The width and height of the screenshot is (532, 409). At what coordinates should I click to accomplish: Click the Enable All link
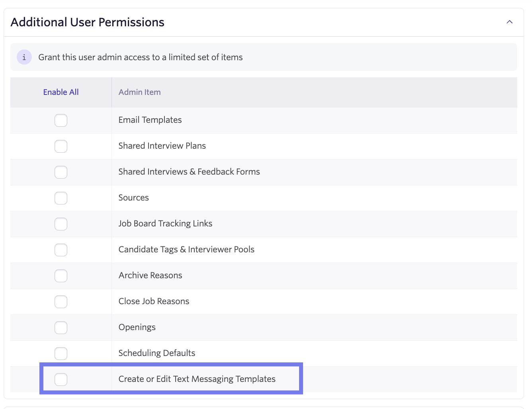[61, 92]
